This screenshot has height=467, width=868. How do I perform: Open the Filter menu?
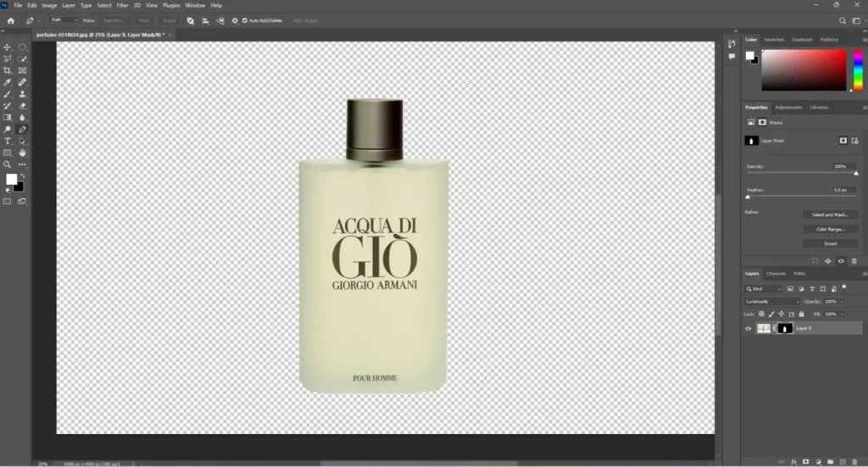(x=122, y=5)
